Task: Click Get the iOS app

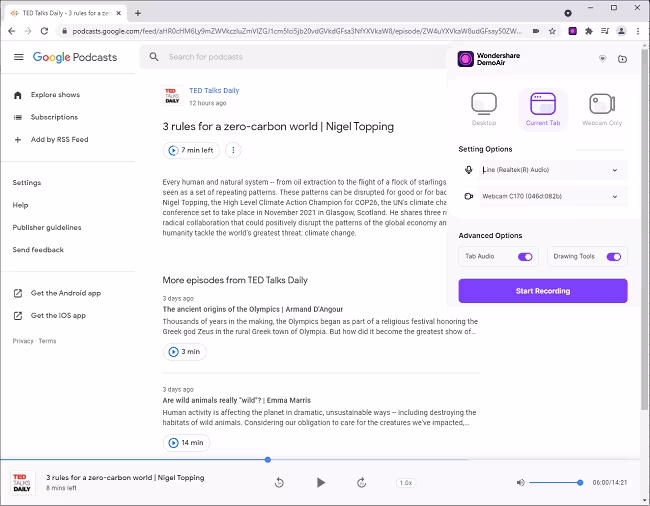Action: click(x=58, y=316)
